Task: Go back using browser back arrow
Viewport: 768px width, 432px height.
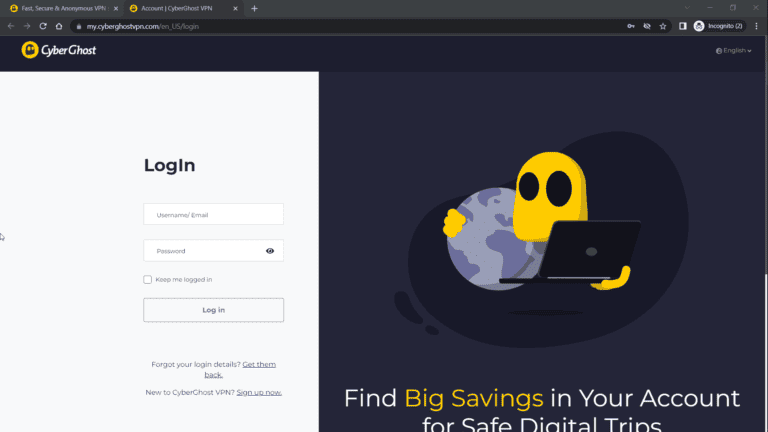Action: [x=11, y=26]
